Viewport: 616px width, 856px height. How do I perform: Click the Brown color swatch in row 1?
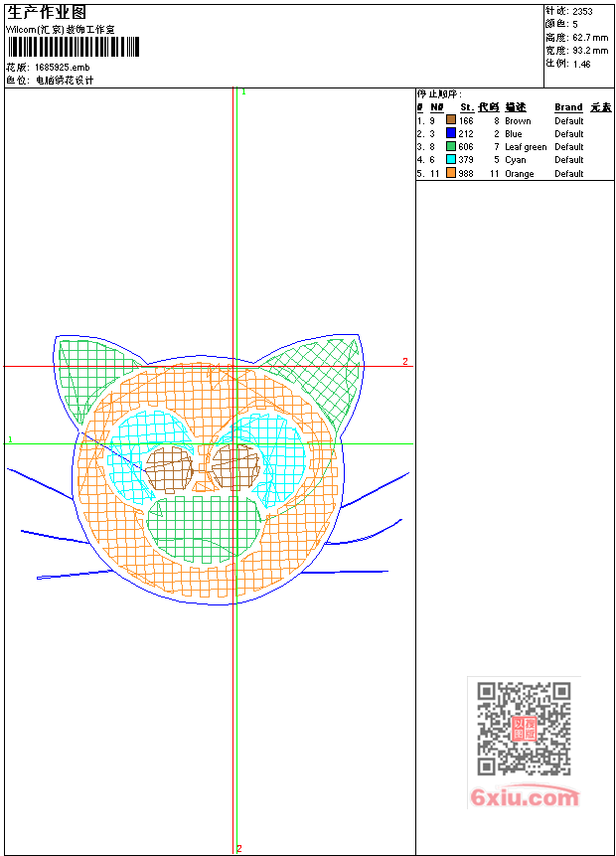click(x=451, y=120)
